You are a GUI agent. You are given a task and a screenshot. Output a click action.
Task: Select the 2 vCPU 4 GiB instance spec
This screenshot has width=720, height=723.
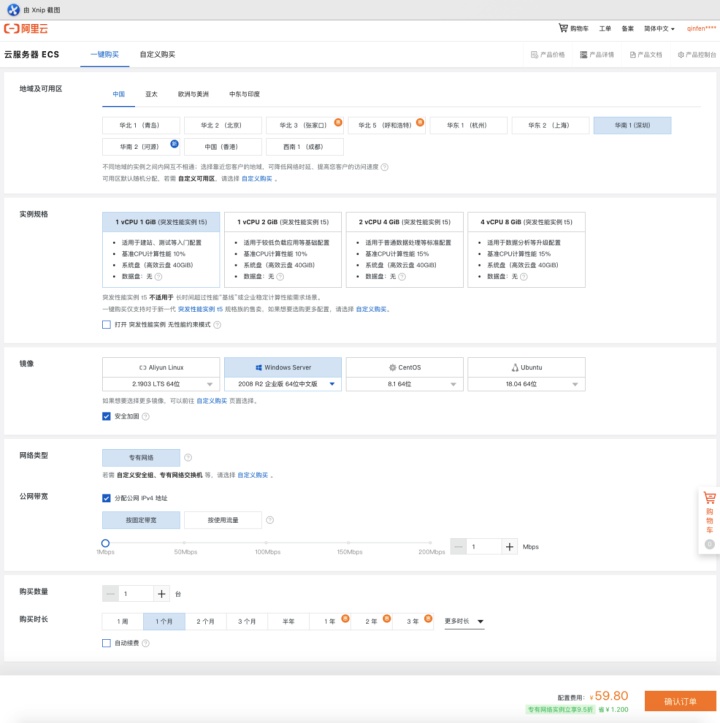coord(405,250)
